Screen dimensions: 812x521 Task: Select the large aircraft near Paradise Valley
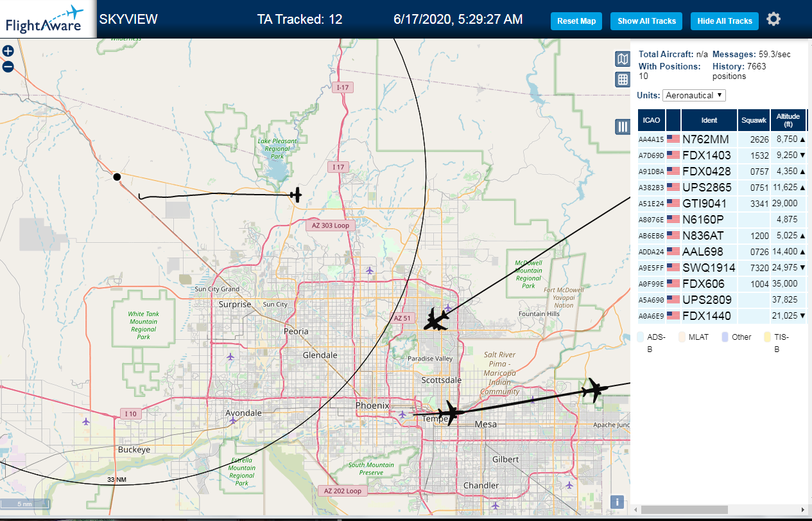pos(437,319)
